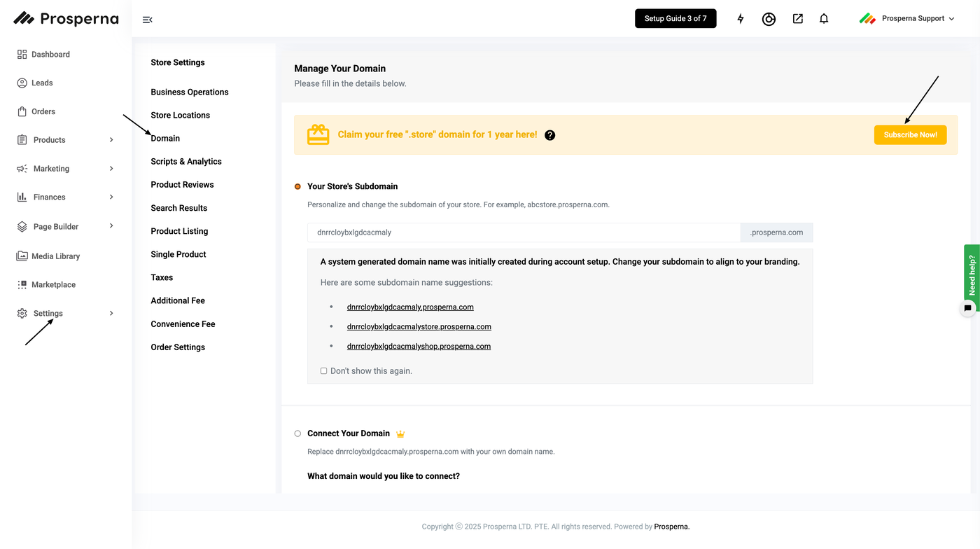This screenshot has width=980, height=549.
Task: Collapse the sidebar with the menu icon
Action: (147, 20)
